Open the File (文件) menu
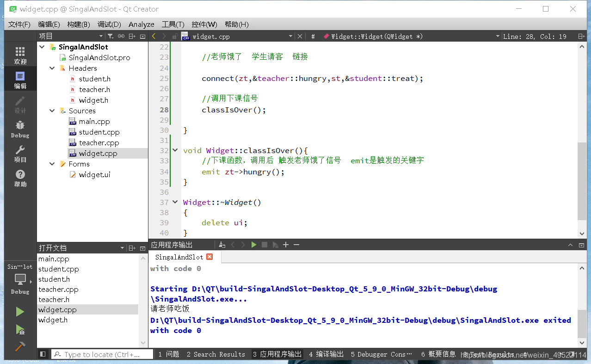The height and width of the screenshot is (364, 591). pyautogui.click(x=19, y=25)
